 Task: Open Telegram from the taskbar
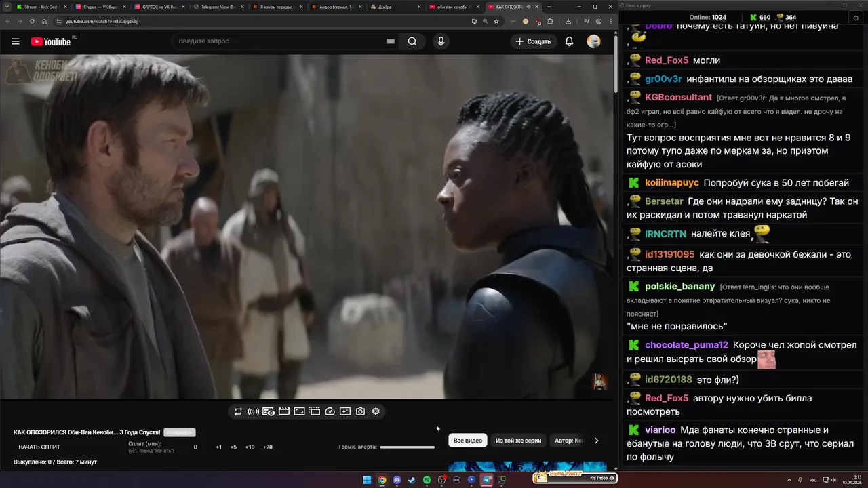(486, 480)
